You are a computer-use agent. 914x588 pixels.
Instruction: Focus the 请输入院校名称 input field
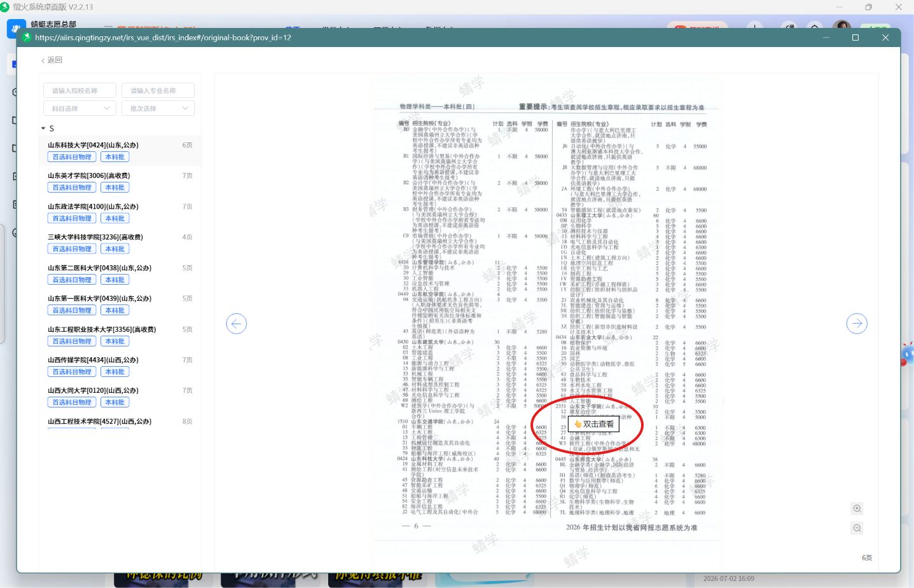pos(80,90)
